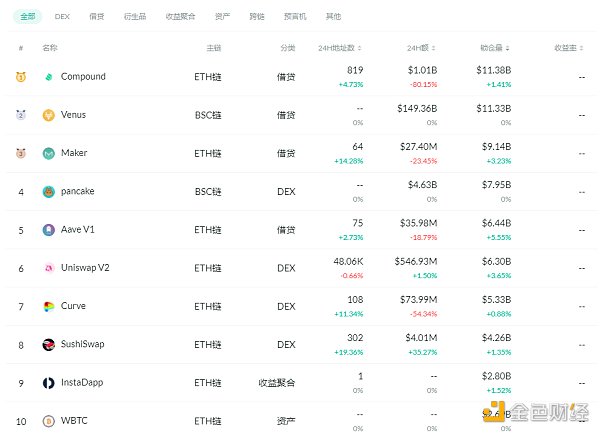
Task: Click SushiSwap's +35.27% amount change
Action: pyautogui.click(x=422, y=352)
